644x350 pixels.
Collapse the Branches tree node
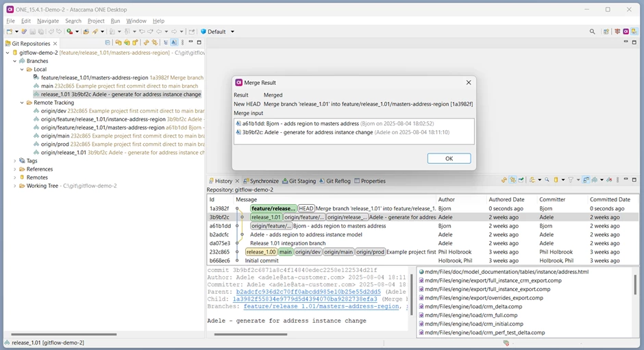click(15, 61)
